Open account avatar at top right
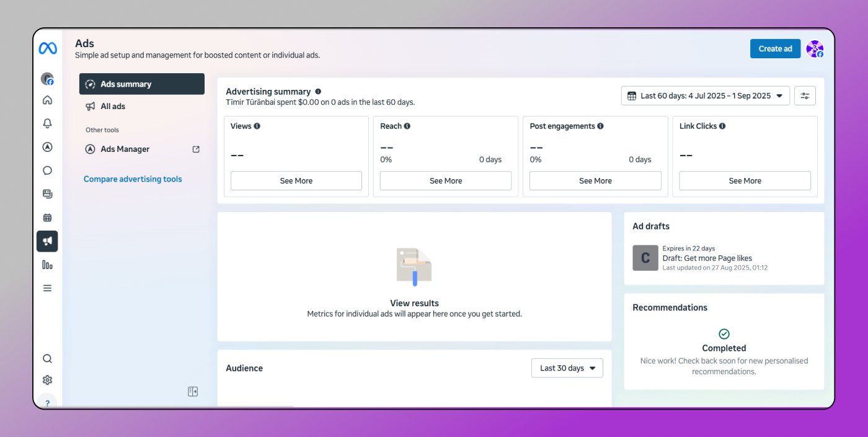This screenshot has height=437, width=868. point(815,49)
